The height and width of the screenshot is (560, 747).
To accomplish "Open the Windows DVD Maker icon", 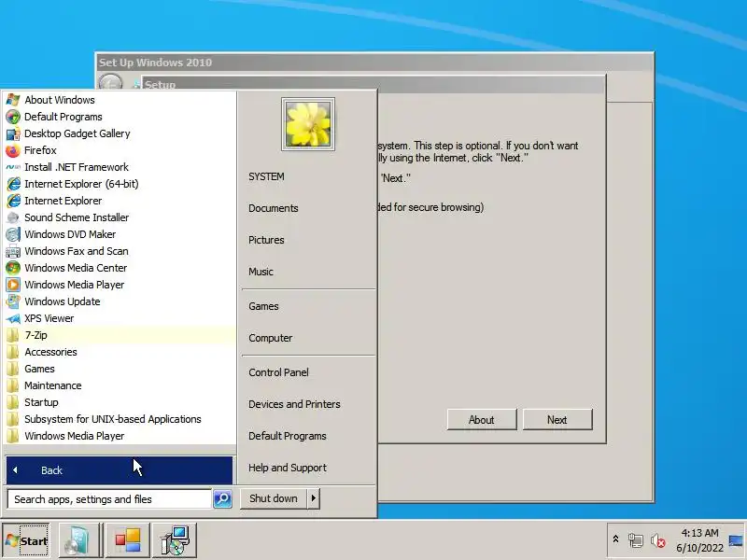I will tap(13, 234).
